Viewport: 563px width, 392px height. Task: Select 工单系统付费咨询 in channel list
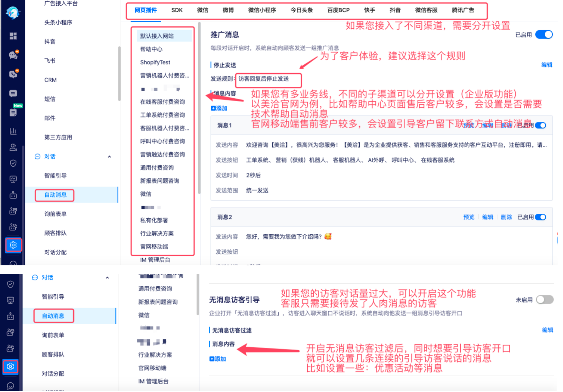[163, 115]
